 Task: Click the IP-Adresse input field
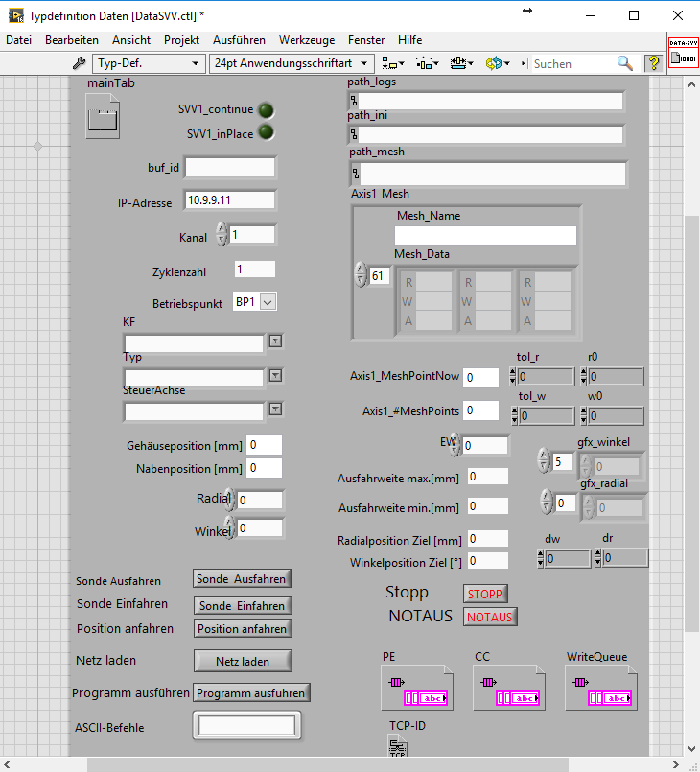(230, 200)
